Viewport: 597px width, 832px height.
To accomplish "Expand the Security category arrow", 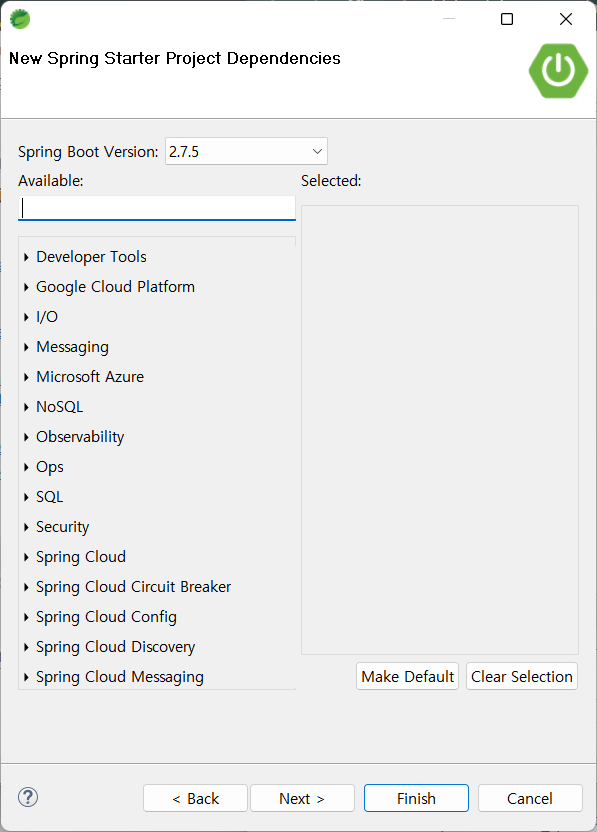I will (x=26, y=527).
